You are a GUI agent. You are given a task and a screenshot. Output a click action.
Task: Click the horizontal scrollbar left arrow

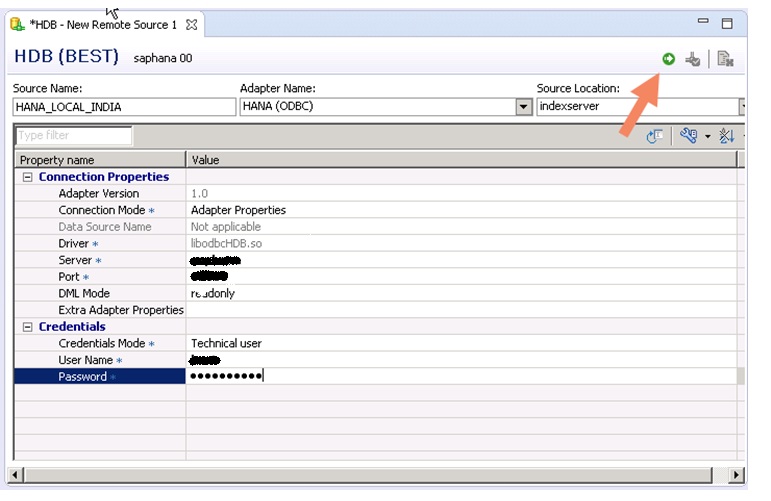click(15, 475)
